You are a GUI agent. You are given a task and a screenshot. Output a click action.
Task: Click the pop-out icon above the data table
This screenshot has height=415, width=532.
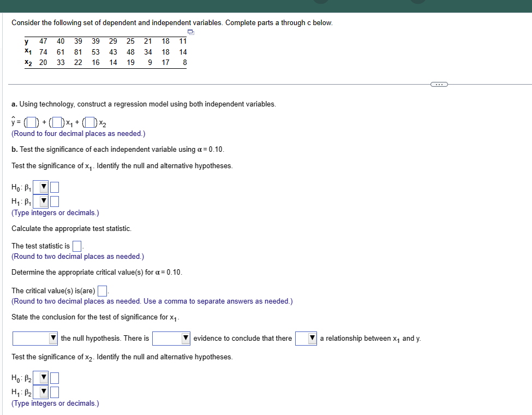(x=190, y=33)
